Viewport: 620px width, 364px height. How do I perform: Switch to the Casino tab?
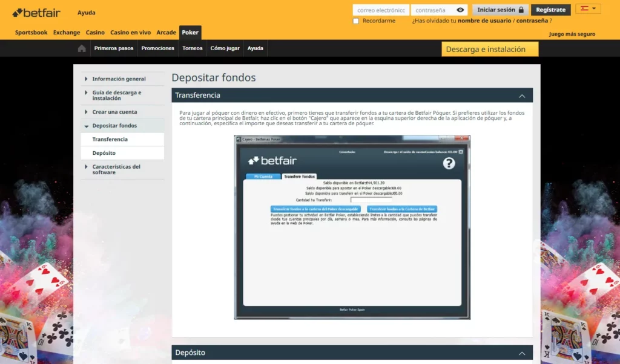(95, 33)
